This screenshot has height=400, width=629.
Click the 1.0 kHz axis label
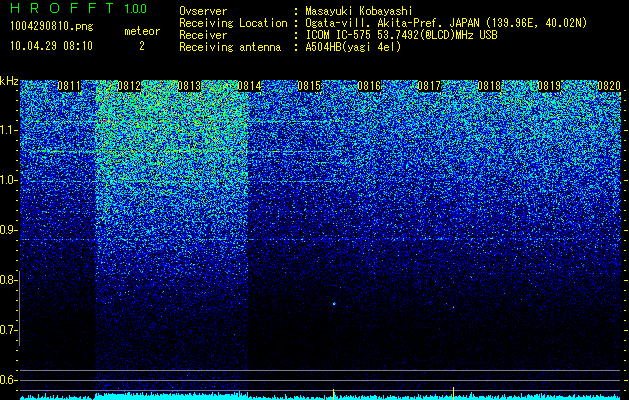9,180
